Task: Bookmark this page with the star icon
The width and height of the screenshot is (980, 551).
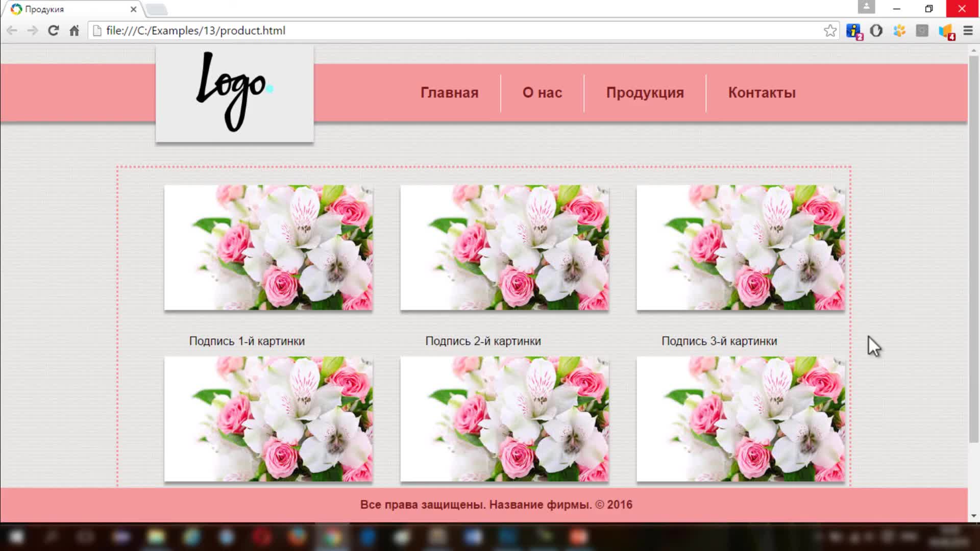Action: (x=830, y=31)
